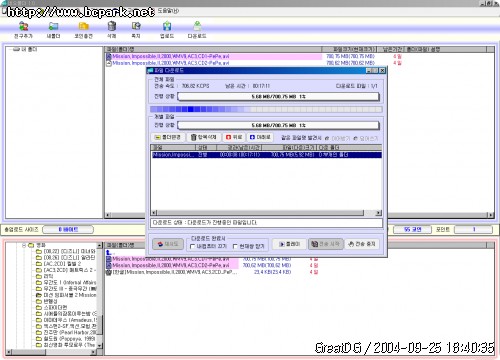500x360 pixels.
Task: Enable shut down computer after download checkbox
Action: (x=192, y=246)
